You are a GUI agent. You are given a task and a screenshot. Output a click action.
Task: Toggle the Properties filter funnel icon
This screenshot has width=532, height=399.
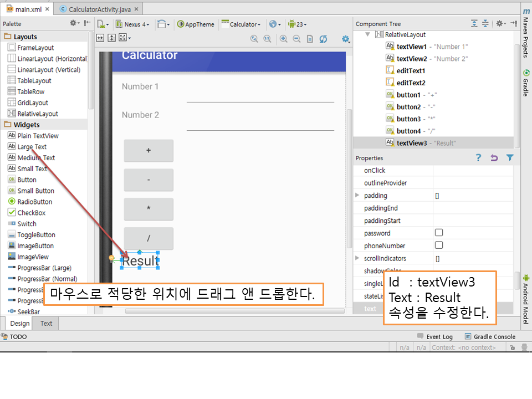tap(510, 158)
